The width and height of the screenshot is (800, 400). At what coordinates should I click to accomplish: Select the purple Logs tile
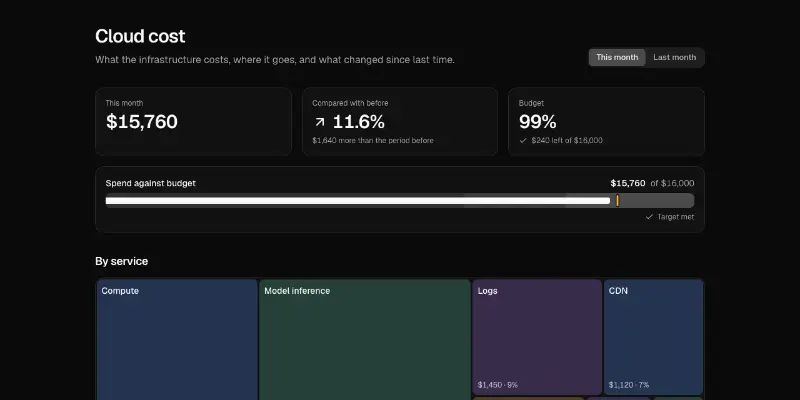pos(537,337)
